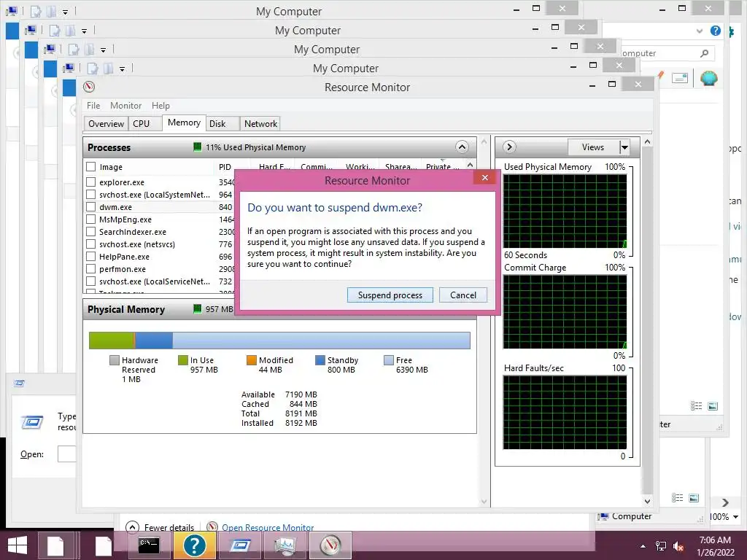
Task: Tick the svchost.exe (netsvcs) checkbox
Action: (90, 244)
